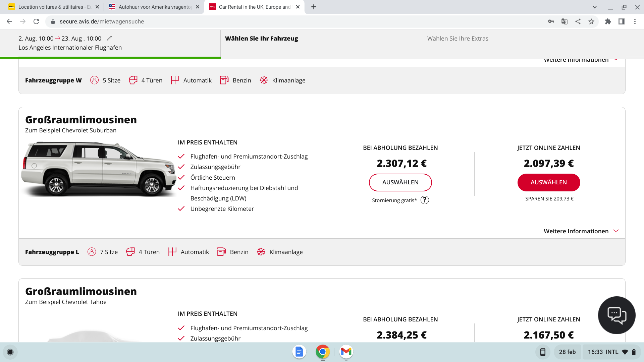
Task: Click the Chevrolet Suburban car image
Action: point(99,169)
